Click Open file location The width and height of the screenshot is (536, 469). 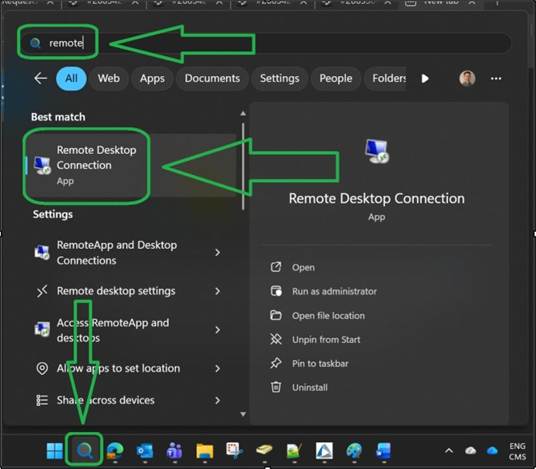pyautogui.click(x=328, y=316)
